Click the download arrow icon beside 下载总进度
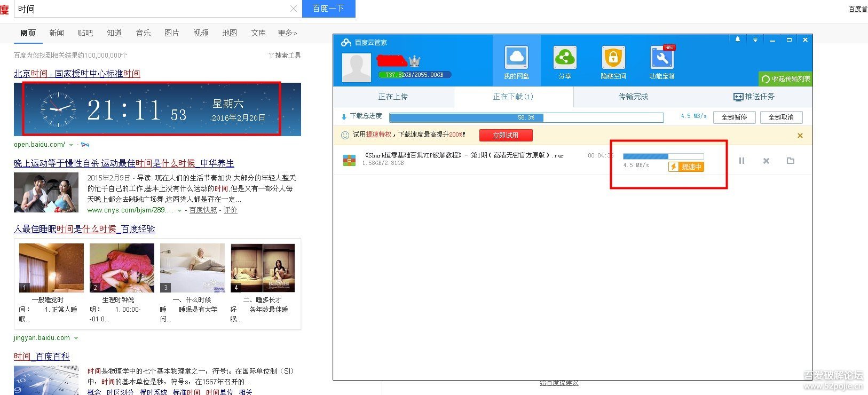This screenshot has width=868, height=395. (x=344, y=117)
